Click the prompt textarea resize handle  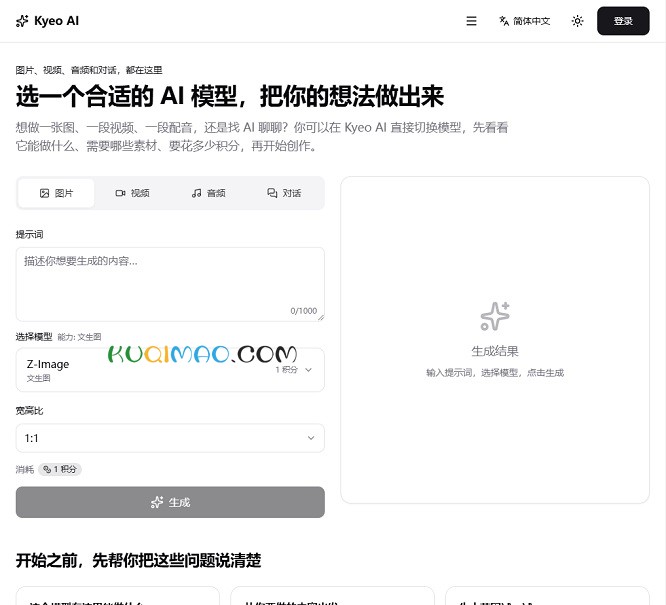tap(321, 317)
